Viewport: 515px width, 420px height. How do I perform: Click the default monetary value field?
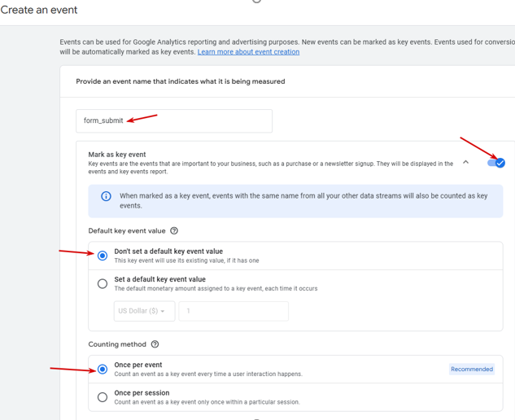tap(233, 311)
